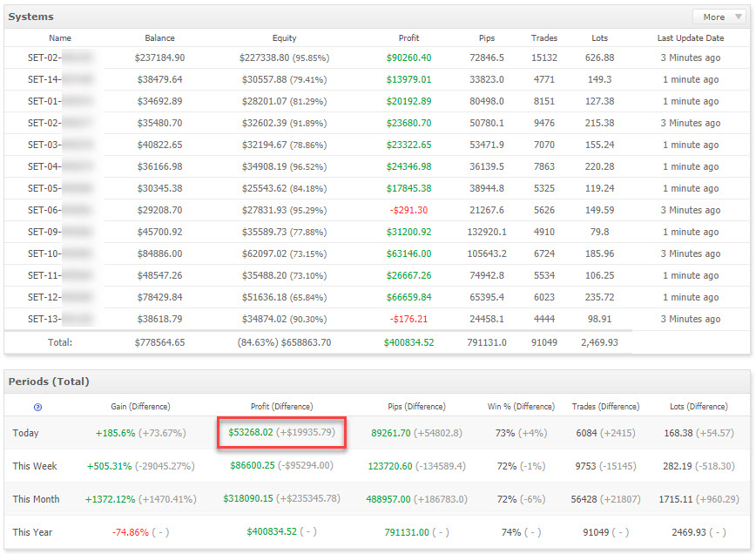
Task: Click trades value 15132
Action: pyautogui.click(x=543, y=57)
